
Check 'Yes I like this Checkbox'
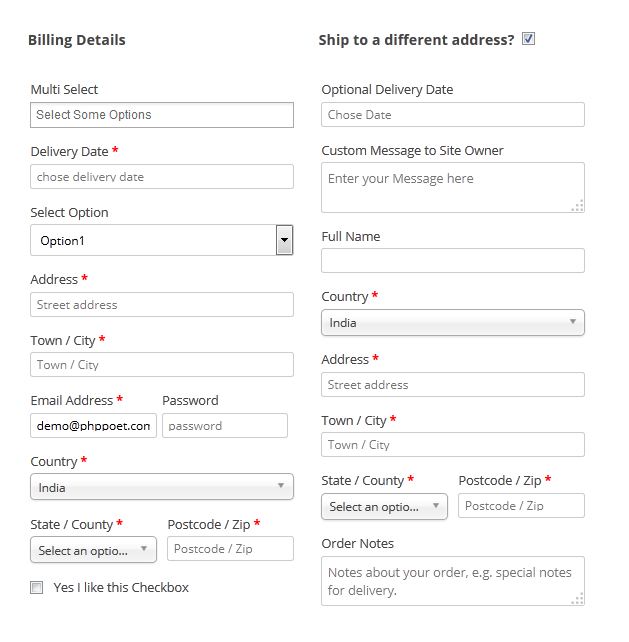tap(37, 588)
